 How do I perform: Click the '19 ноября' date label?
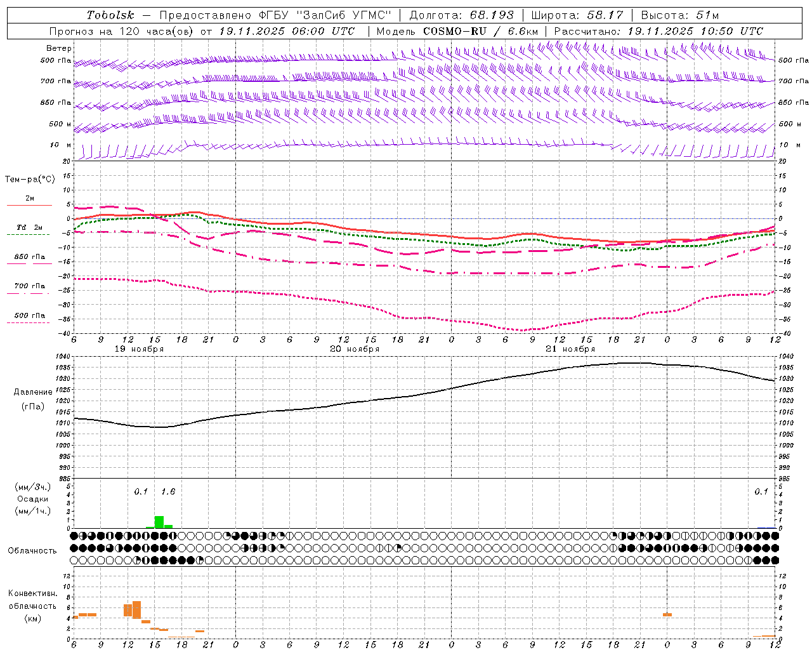click(x=139, y=349)
